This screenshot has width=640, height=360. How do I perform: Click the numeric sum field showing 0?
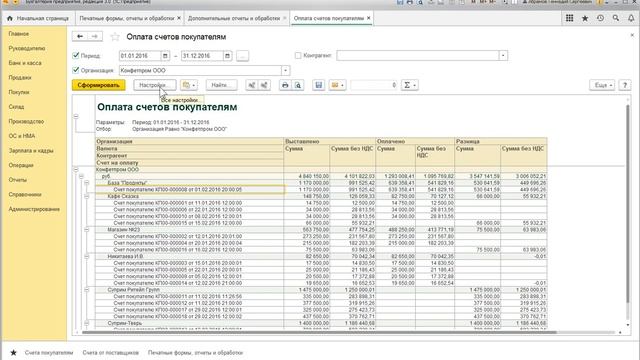[x=374, y=85]
